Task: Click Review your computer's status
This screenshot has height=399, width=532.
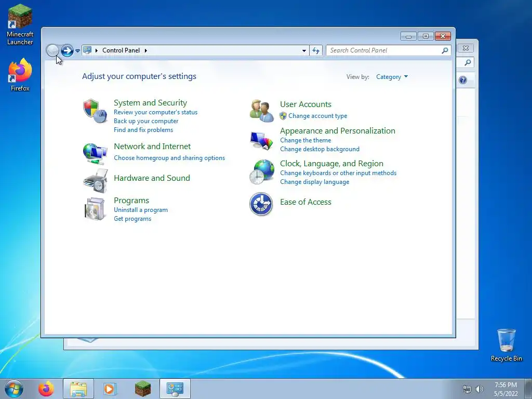Action: coord(155,112)
